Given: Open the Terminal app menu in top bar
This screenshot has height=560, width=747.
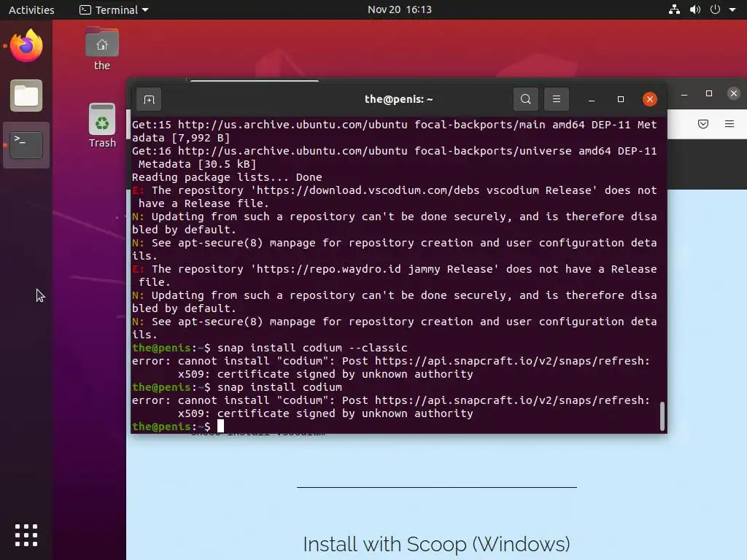Looking at the screenshot, I should tap(114, 9).
